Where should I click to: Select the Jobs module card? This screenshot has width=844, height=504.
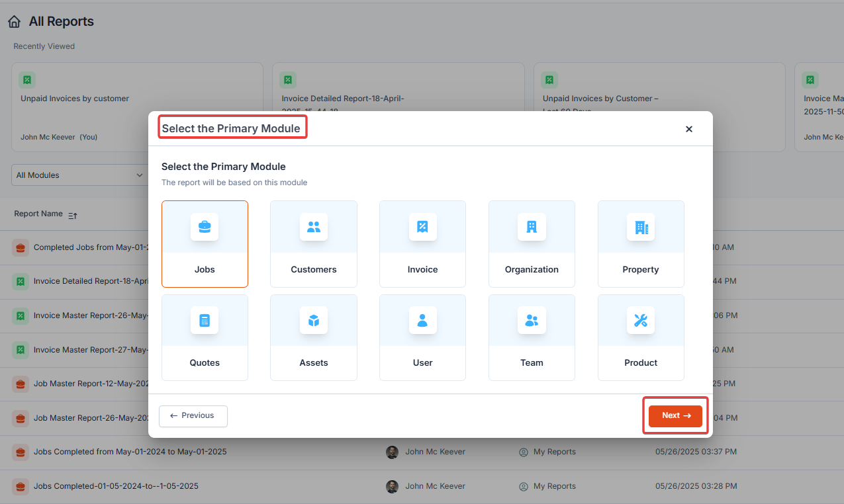(x=205, y=244)
